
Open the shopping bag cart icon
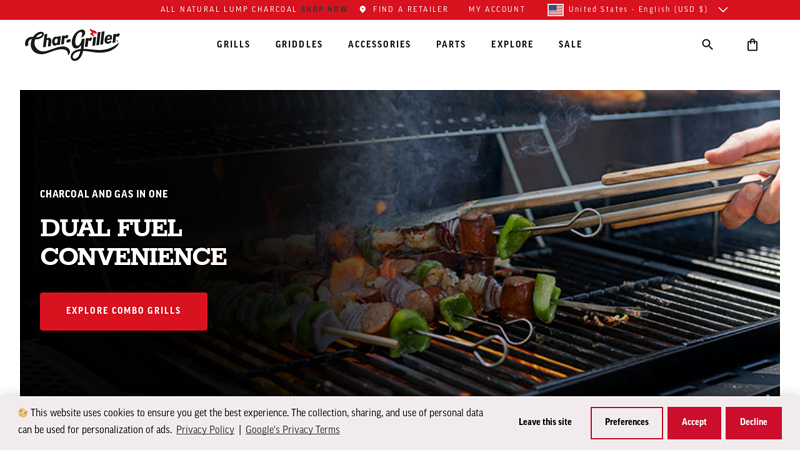click(752, 45)
